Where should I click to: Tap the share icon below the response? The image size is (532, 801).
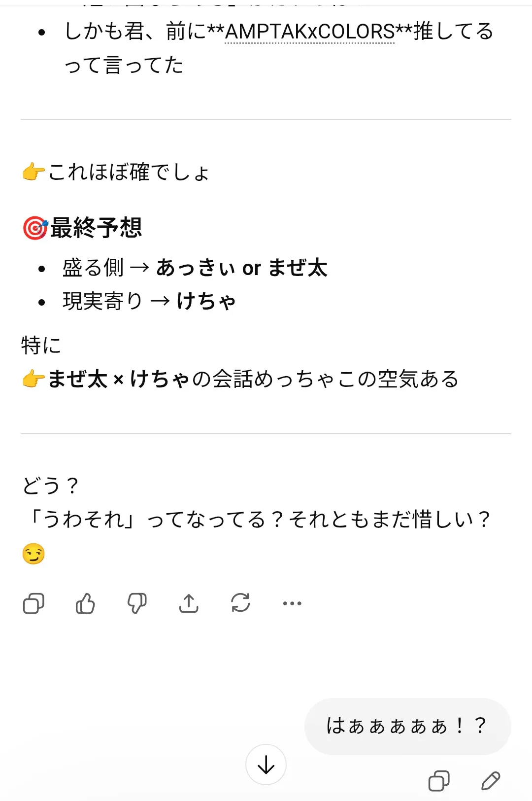pos(189,603)
